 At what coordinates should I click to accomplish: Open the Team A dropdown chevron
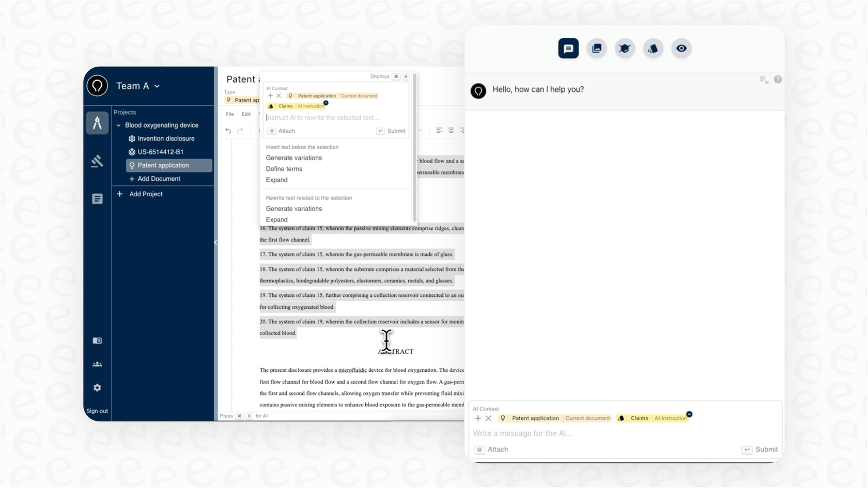(x=158, y=86)
